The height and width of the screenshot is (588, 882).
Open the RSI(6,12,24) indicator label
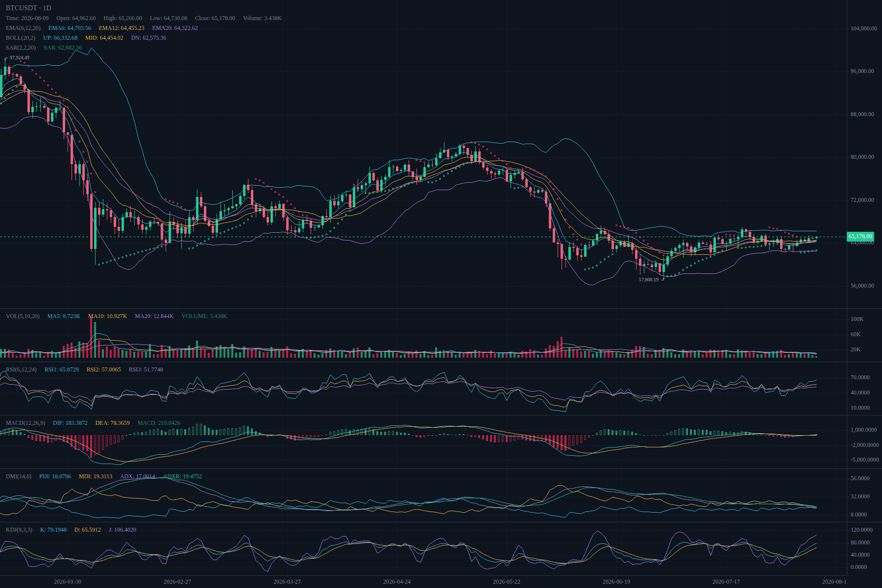(x=21, y=369)
